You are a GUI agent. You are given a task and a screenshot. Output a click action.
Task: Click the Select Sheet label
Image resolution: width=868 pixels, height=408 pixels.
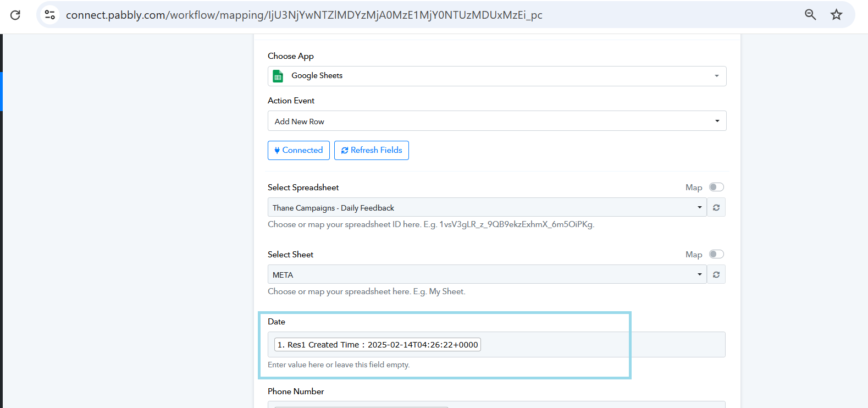290,255
